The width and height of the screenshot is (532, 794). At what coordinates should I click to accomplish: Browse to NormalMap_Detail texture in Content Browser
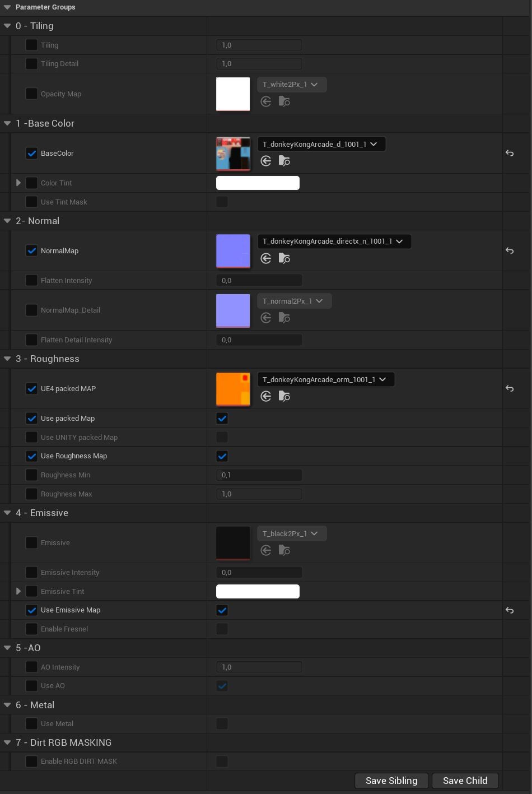[x=284, y=318]
